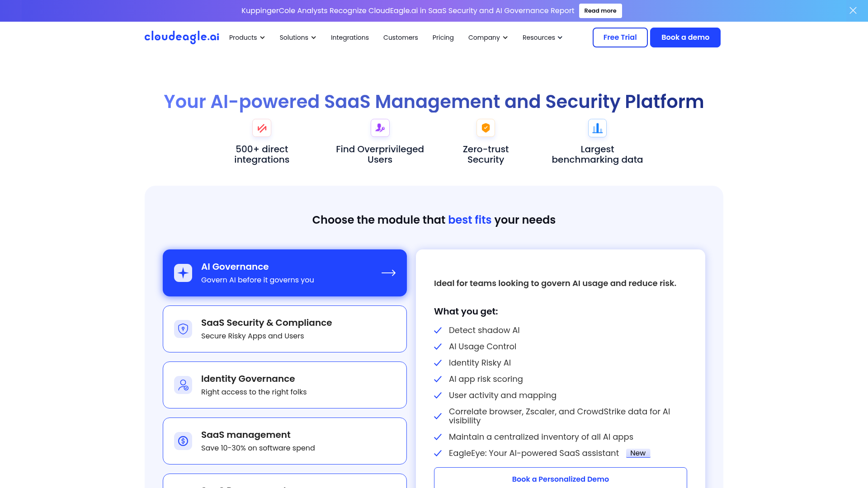Click the New badge next to EagleEye

click(638, 453)
